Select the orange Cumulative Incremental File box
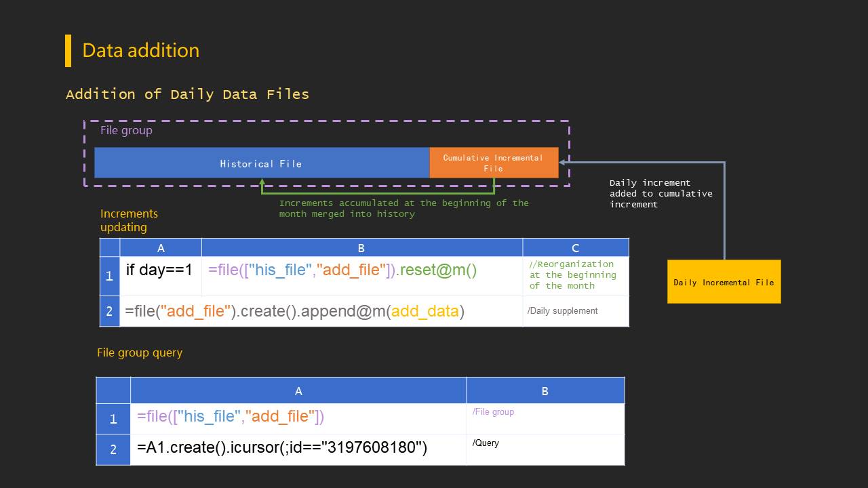 [493, 163]
